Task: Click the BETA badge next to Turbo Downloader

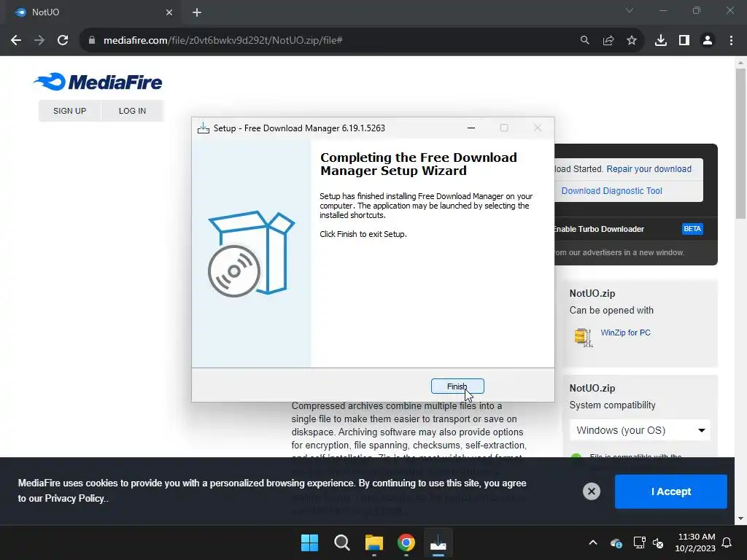Action: (x=692, y=229)
